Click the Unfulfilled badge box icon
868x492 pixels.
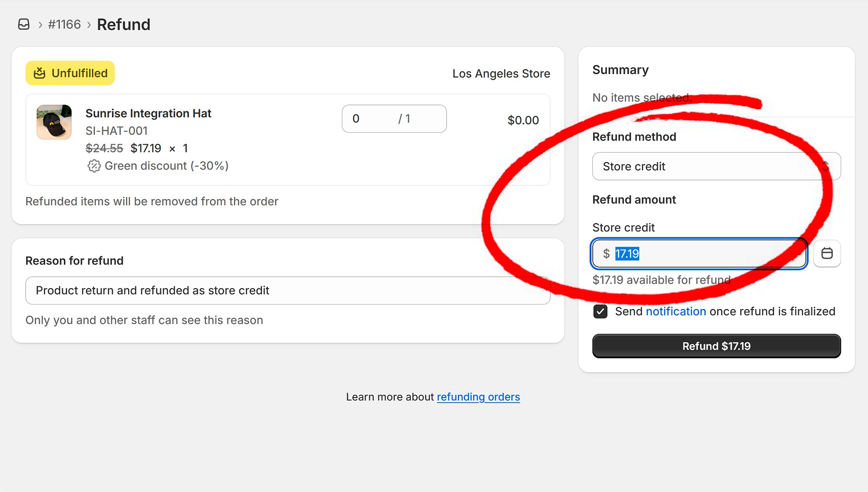tap(39, 73)
